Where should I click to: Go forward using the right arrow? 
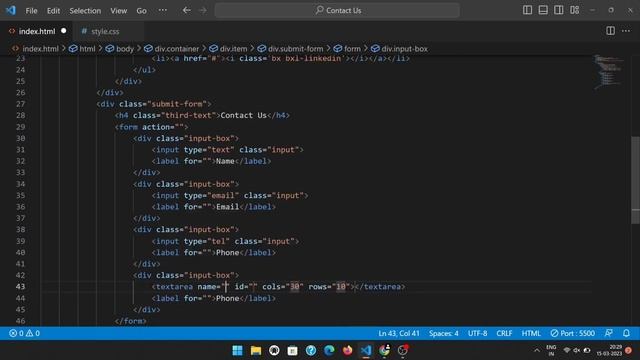(x=203, y=10)
